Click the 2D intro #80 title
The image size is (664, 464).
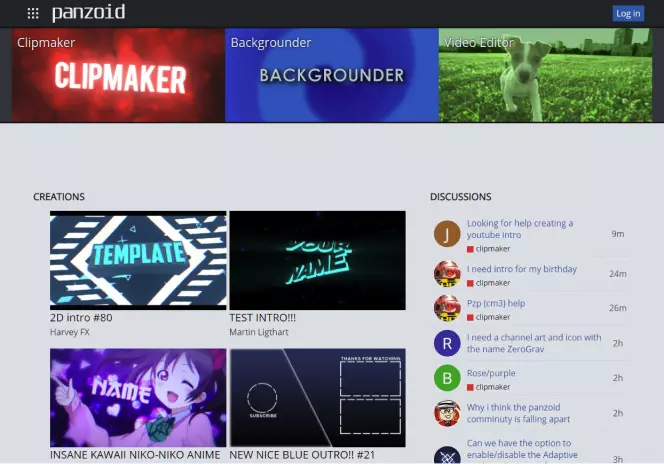[81, 318]
